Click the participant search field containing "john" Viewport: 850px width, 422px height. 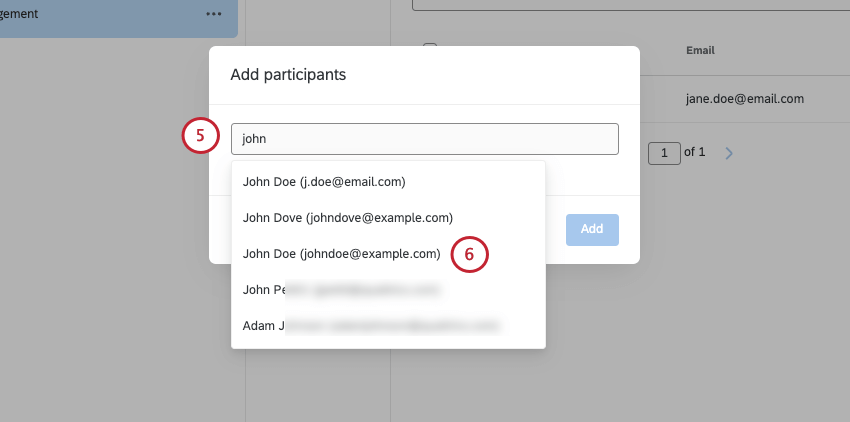click(x=424, y=139)
